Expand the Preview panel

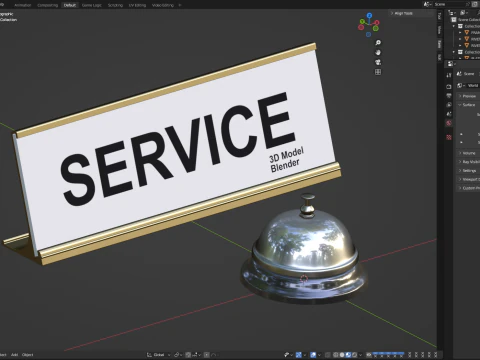tap(468, 96)
